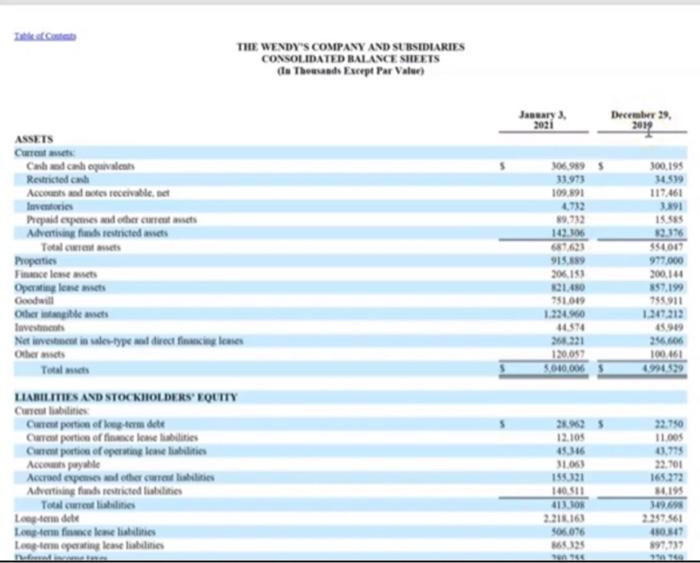Click the Properties value 915,889

[568, 260]
